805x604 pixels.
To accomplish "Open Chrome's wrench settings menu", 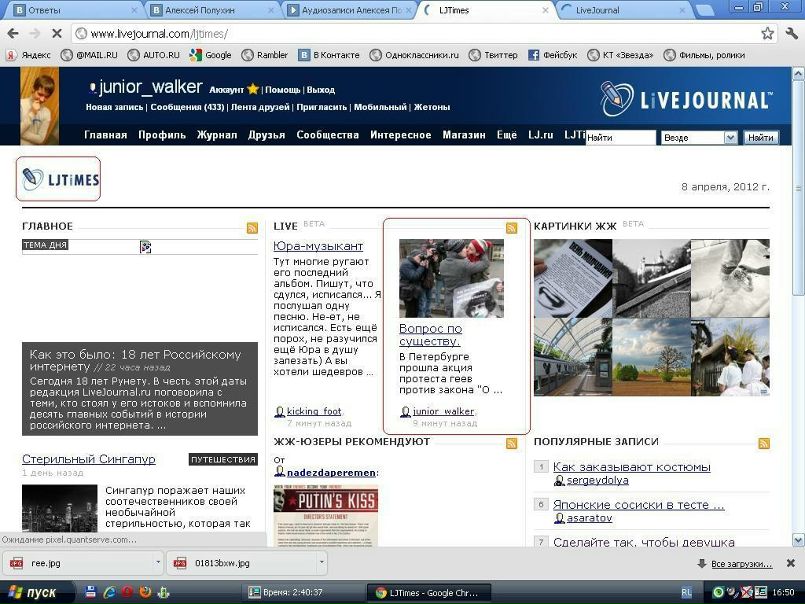I will [789, 33].
